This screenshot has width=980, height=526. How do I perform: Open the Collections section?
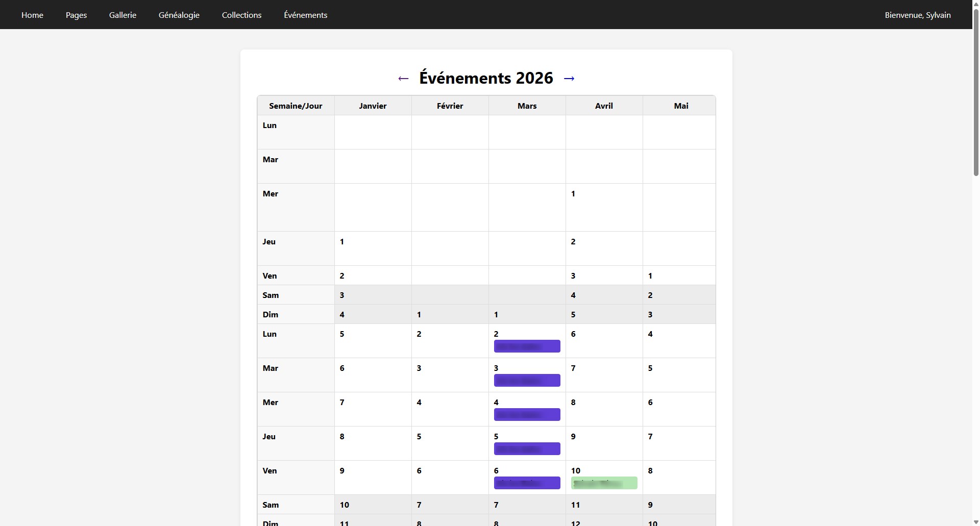pos(241,15)
